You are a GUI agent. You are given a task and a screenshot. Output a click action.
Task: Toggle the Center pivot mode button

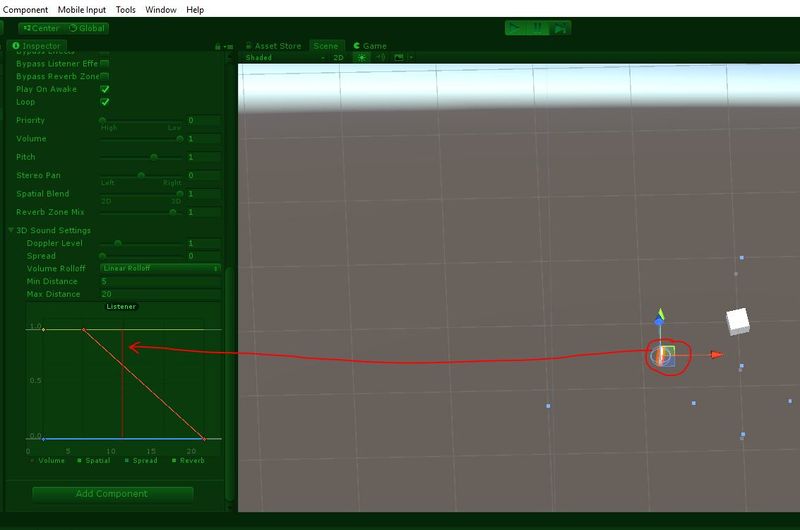tap(41, 28)
